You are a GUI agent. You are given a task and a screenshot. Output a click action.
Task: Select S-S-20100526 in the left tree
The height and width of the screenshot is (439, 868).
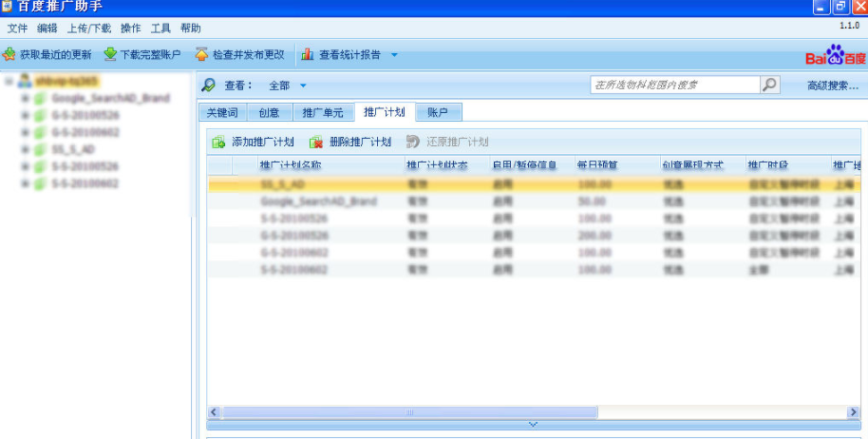pyautogui.click(x=85, y=166)
